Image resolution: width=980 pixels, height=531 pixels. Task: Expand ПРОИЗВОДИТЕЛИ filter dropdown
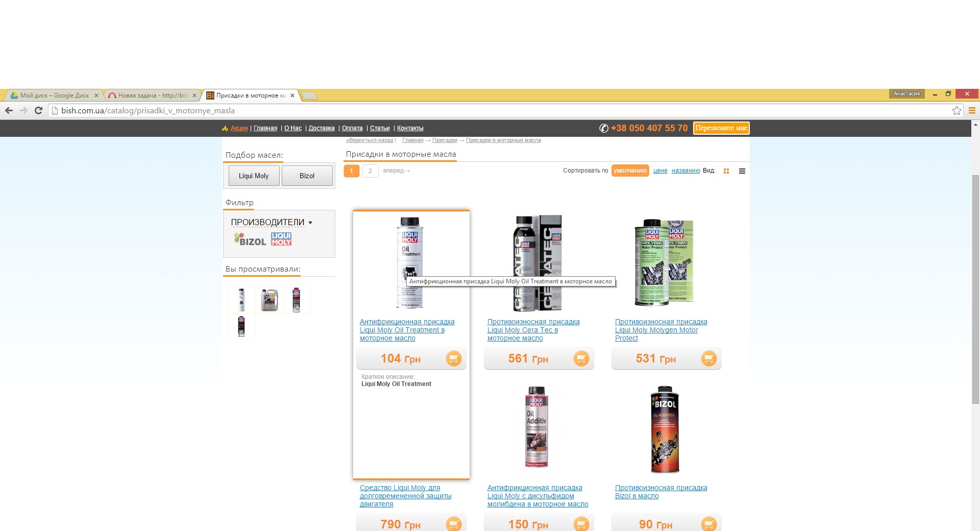pyautogui.click(x=271, y=222)
